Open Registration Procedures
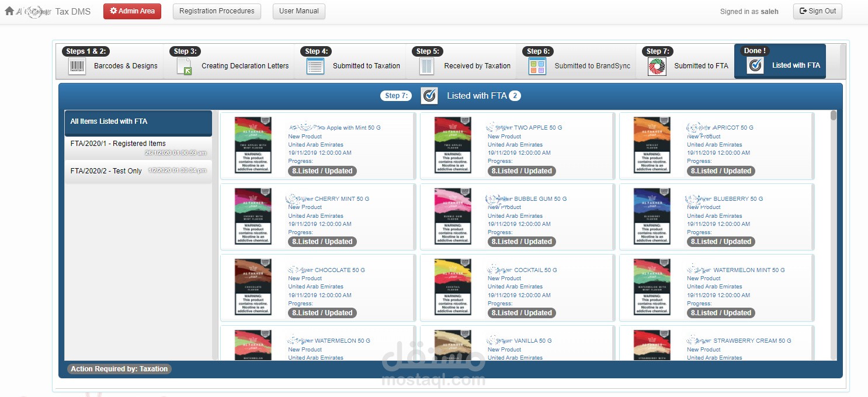This screenshot has height=397, width=868. point(217,11)
